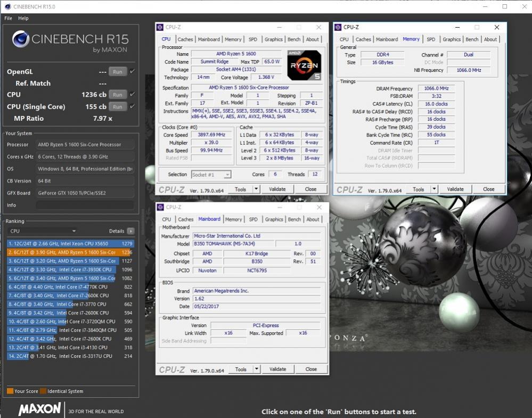Image resolution: width=532 pixels, height=418 pixels.
Task: Switch to SPD tab in Memory window
Action: pos(431,39)
